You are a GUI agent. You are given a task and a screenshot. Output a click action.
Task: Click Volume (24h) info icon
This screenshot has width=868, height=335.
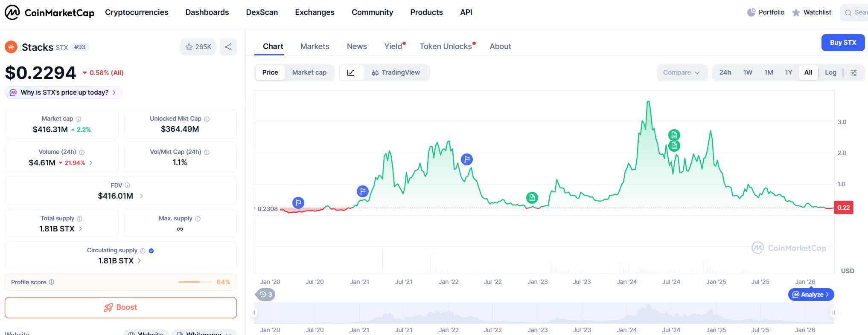[x=82, y=152]
